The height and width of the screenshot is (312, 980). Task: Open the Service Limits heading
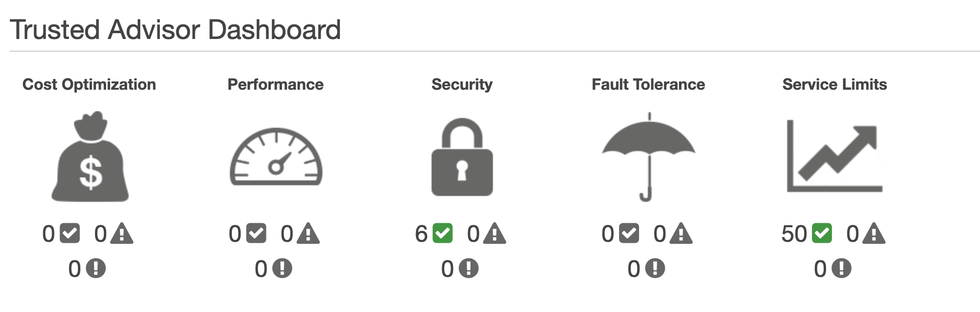[x=835, y=84]
